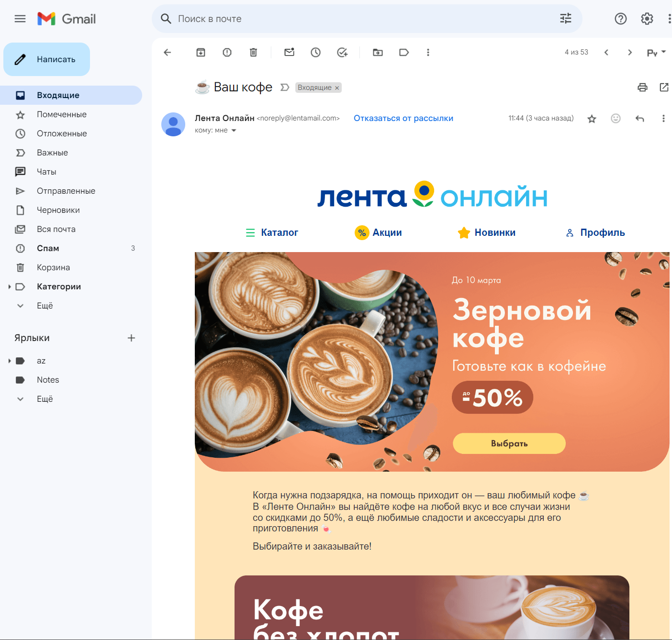Screen dimensions: 672x640
Task: Go back to inbox arrow
Action: click(x=168, y=52)
